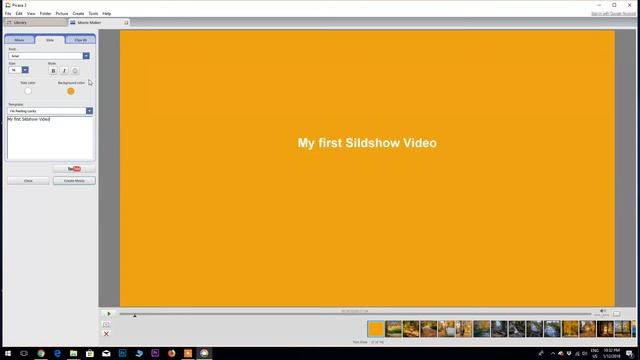Click the timeline position marker
The width and height of the screenshot is (640, 360).
tap(135, 315)
